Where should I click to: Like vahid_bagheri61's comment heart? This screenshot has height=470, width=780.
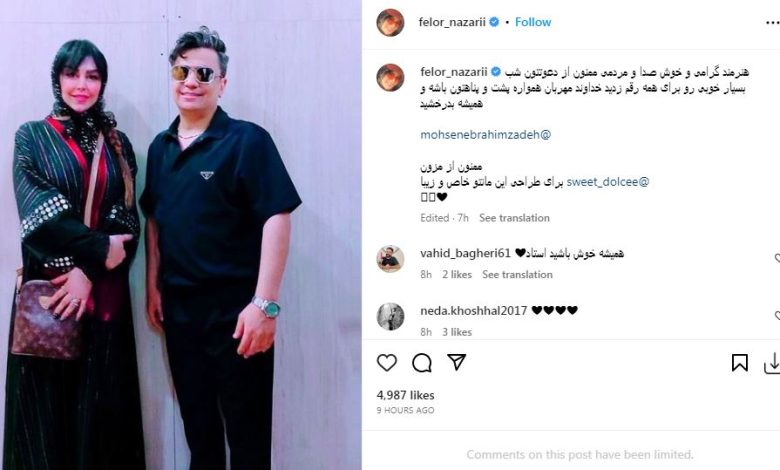(777, 258)
